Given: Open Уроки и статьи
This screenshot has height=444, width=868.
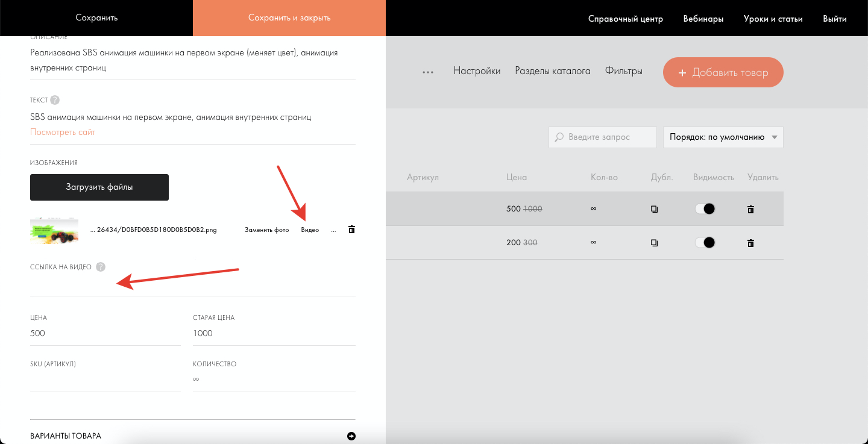Looking at the screenshot, I should (773, 19).
